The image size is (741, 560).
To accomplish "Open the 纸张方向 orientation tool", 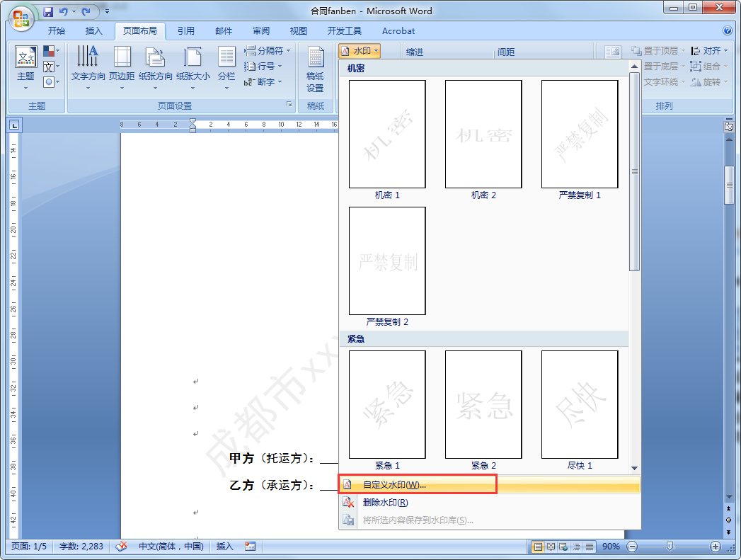I will point(156,67).
